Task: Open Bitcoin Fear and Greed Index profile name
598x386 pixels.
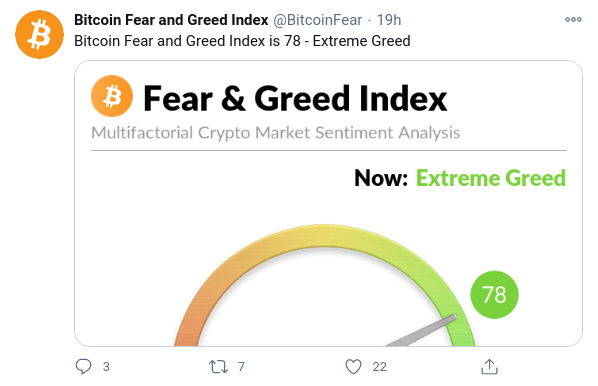Action: 171,20
